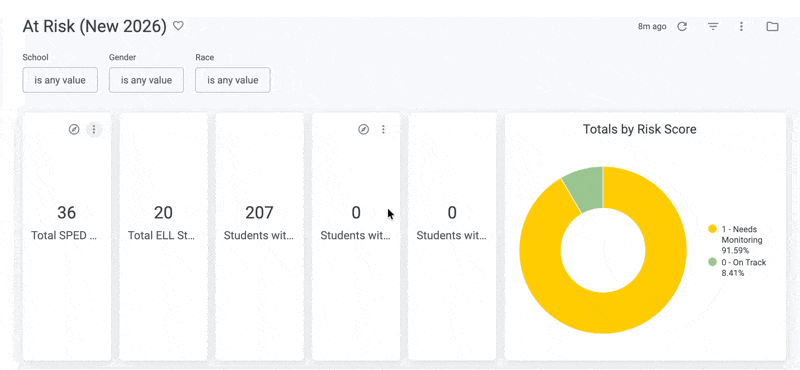
Task: Click the 8m ago timestamp
Action: [652, 27]
